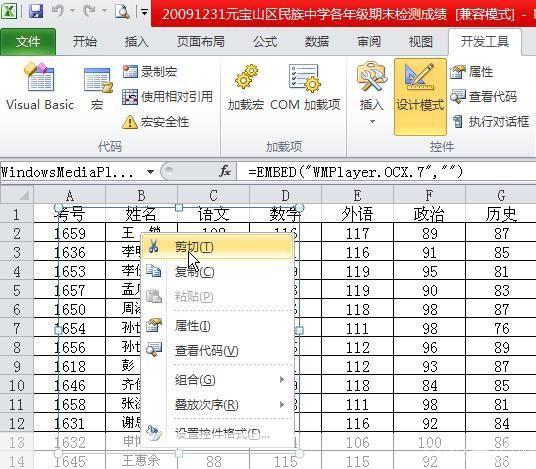This screenshot has height=469, width=536.
Task: Click 执行对话框 run dialog
Action: pos(490,122)
